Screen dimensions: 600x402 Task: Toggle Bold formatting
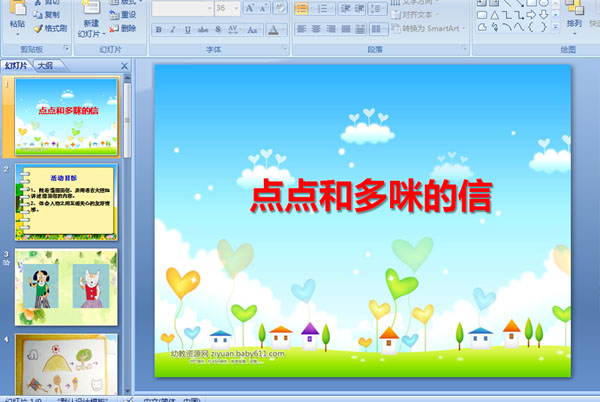[158, 29]
